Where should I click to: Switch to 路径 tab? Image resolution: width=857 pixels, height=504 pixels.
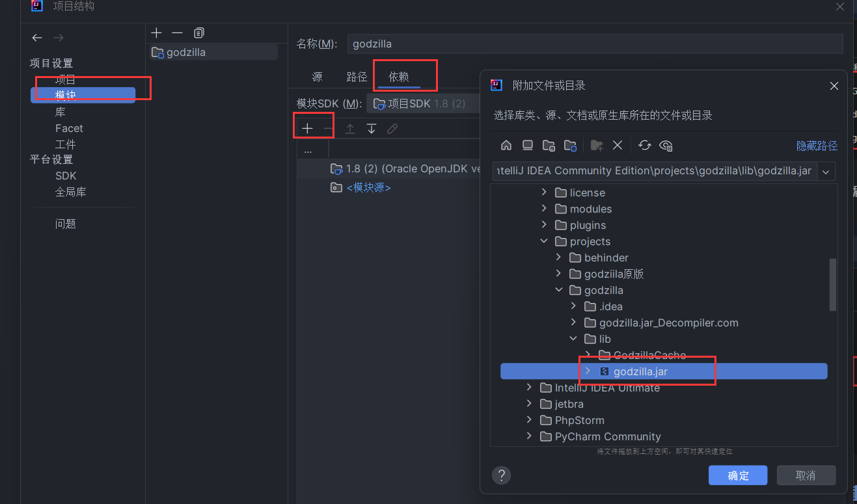pos(357,77)
